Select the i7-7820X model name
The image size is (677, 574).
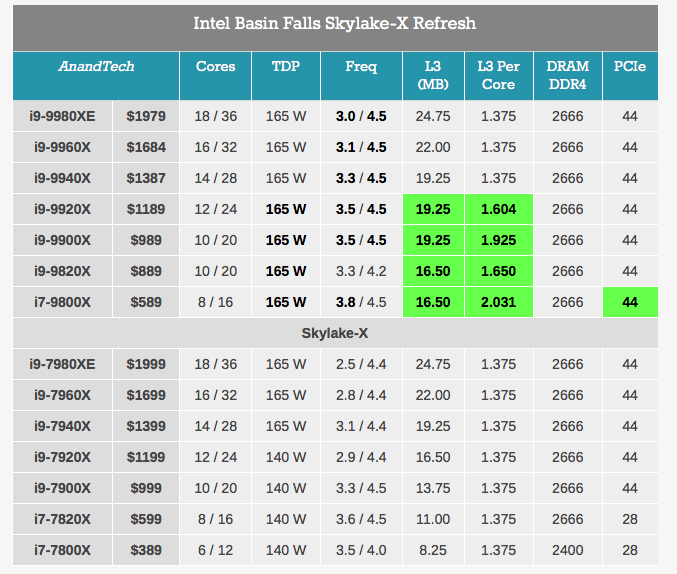click(x=62, y=519)
